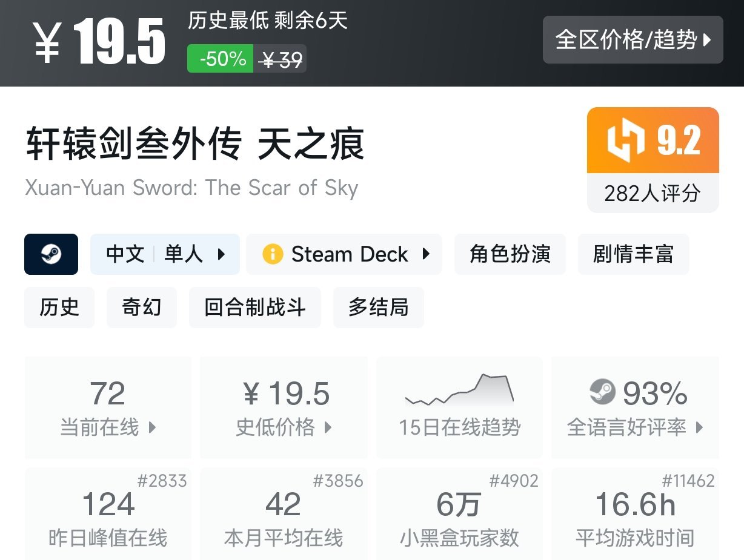Screen dimensions: 744x560
Task: Expand 当前在线 current online details
Action: (x=152, y=427)
